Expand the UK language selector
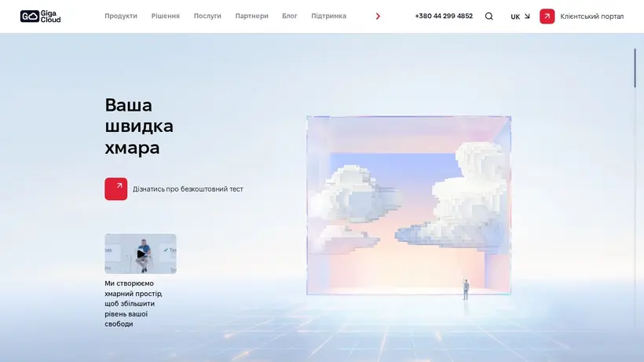The width and height of the screenshot is (644, 362). click(520, 16)
